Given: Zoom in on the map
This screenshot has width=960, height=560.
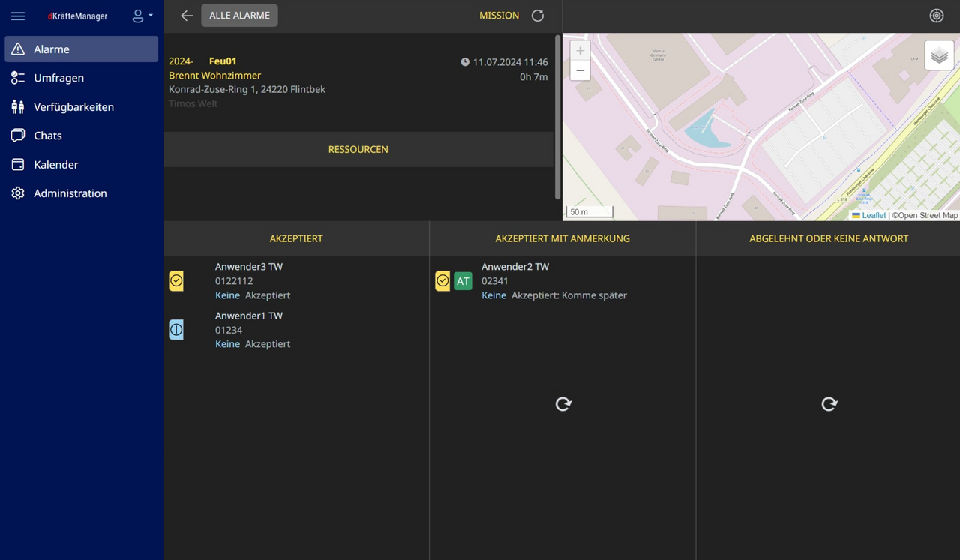Looking at the screenshot, I should [580, 51].
